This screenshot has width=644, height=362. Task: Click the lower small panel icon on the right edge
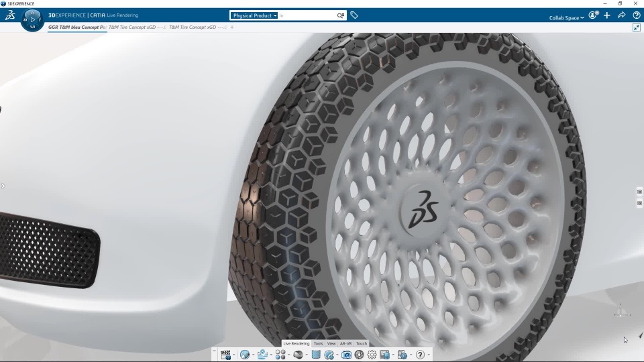pyautogui.click(x=639, y=203)
